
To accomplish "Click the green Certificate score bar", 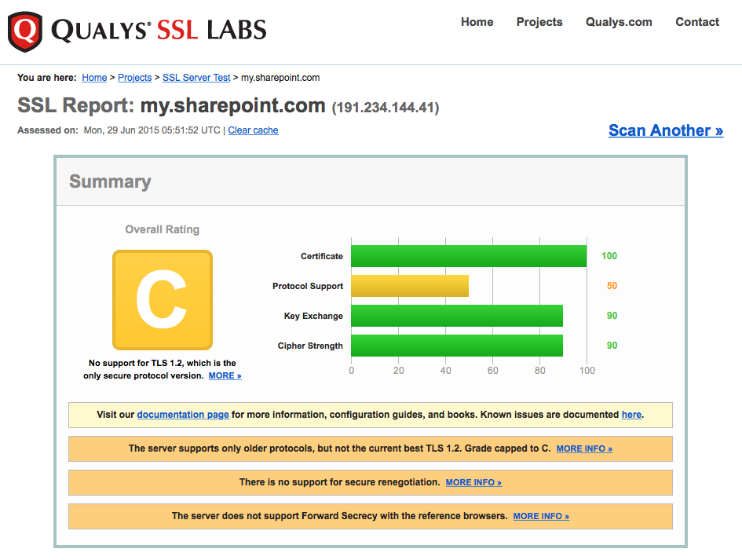I will point(469,256).
